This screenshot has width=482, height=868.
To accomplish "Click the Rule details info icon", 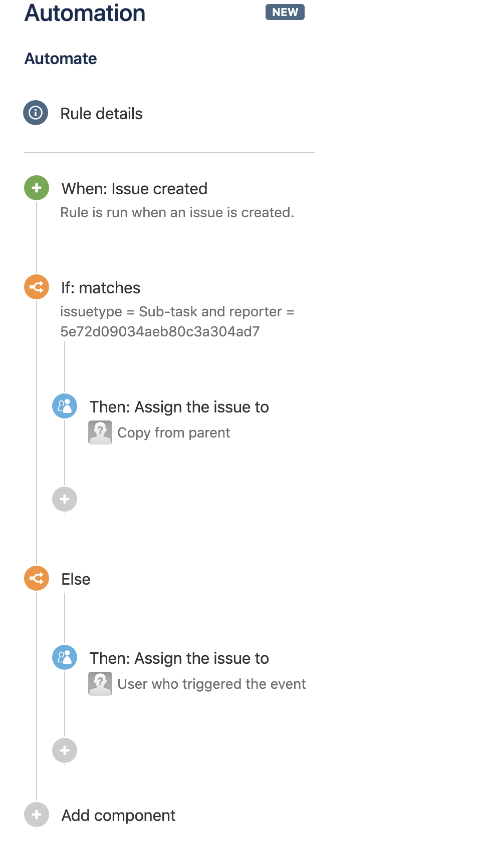I will tap(36, 113).
